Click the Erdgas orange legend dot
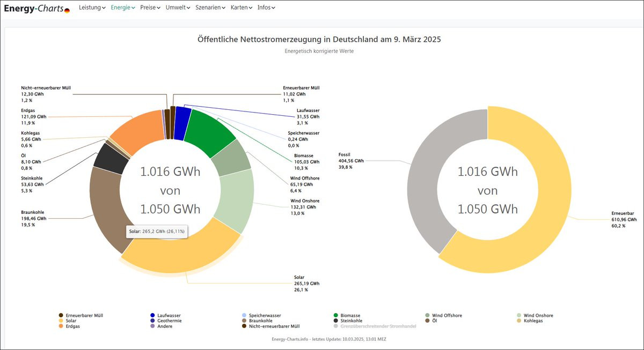644x350 pixels. coord(61,326)
